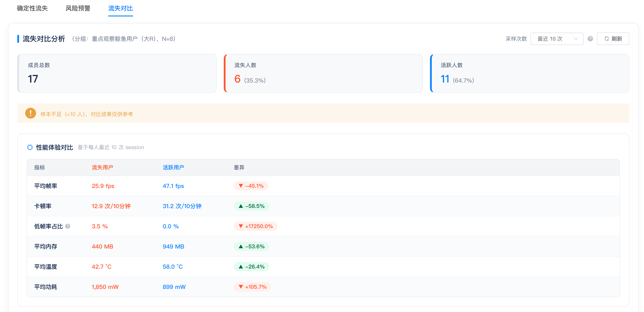Switch to the 确定性流失 tab
The image size is (644, 312).
click(32, 8)
